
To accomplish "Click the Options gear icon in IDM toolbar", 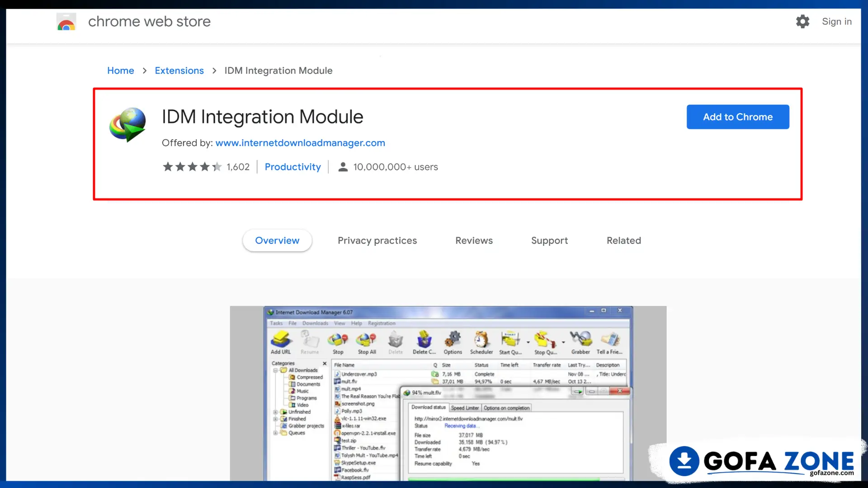I will [453, 343].
